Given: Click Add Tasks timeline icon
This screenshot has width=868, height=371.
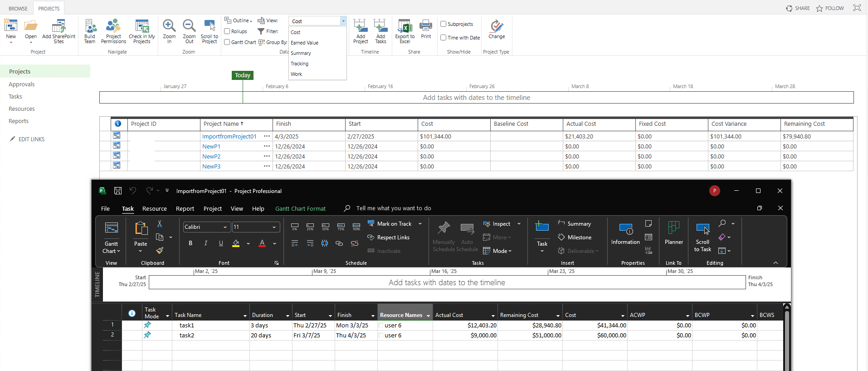Looking at the screenshot, I should pos(380,25).
